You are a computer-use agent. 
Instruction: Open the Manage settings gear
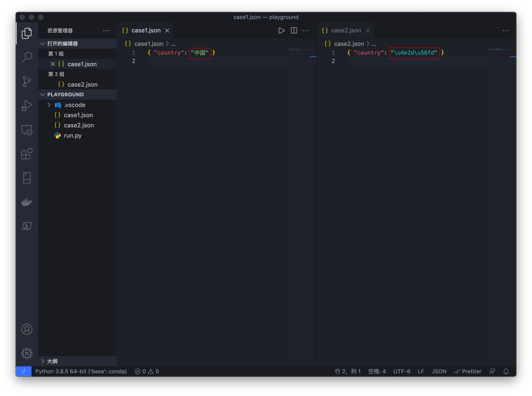(x=27, y=353)
